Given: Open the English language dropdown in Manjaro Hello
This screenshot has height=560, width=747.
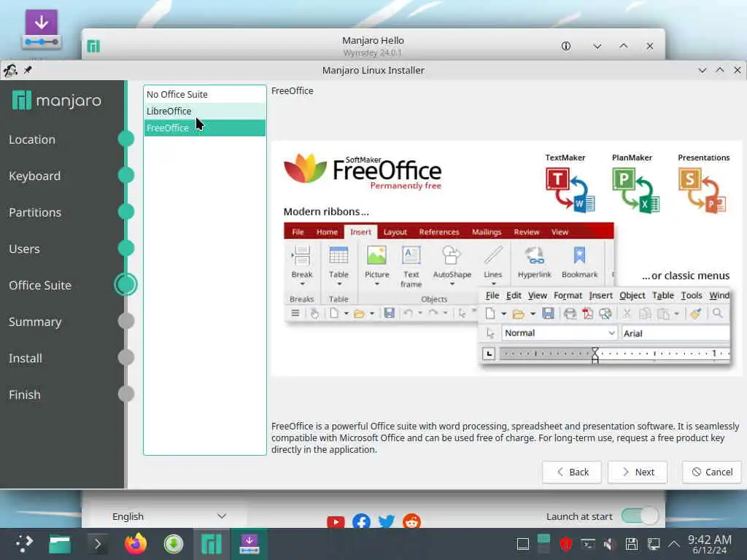Looking at the screenshot, I should [169, 516].
